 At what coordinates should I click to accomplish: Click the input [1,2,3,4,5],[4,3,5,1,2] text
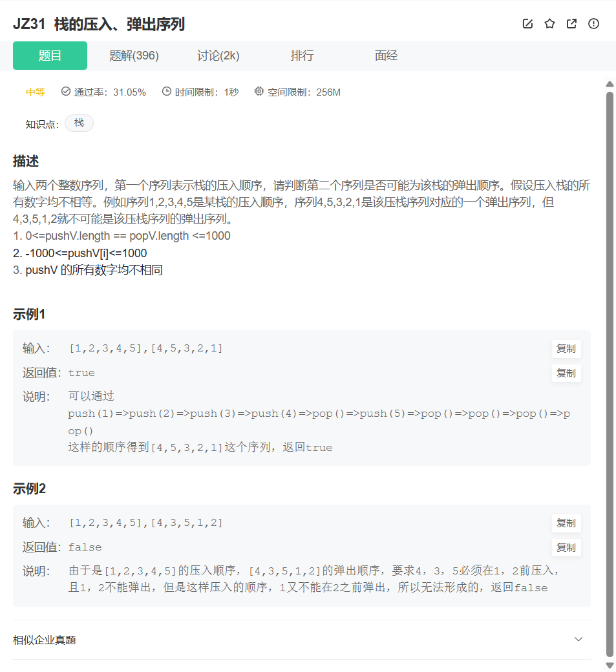point(145,523)
